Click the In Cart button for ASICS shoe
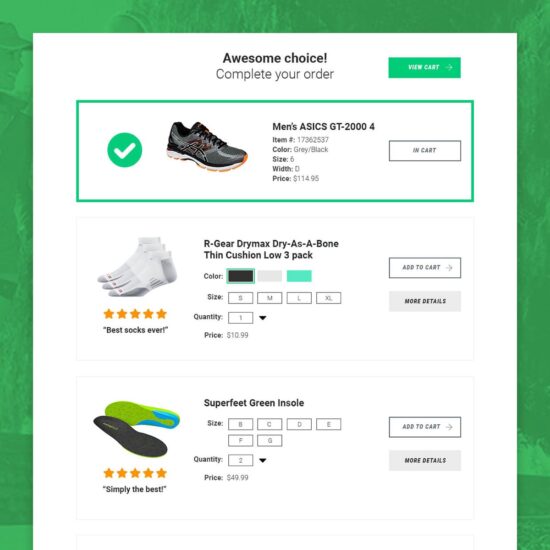This screenshot has width=550, height=550. [x=425, y=150]
